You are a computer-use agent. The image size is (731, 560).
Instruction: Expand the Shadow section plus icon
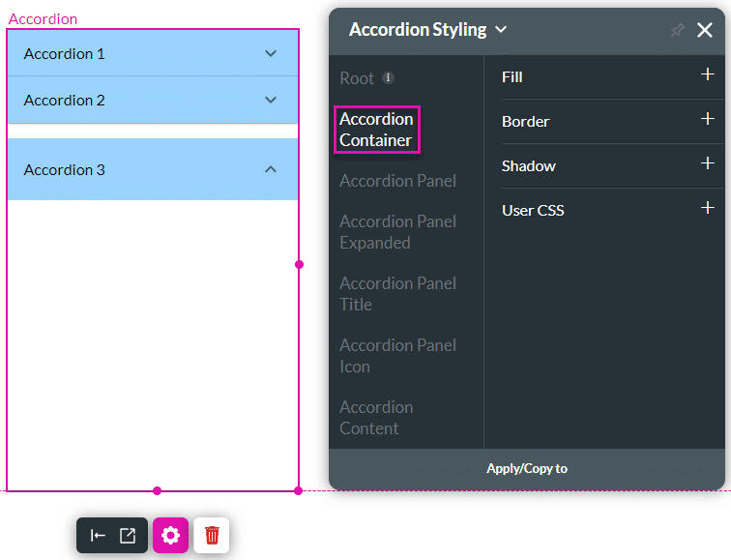(707, 163)
